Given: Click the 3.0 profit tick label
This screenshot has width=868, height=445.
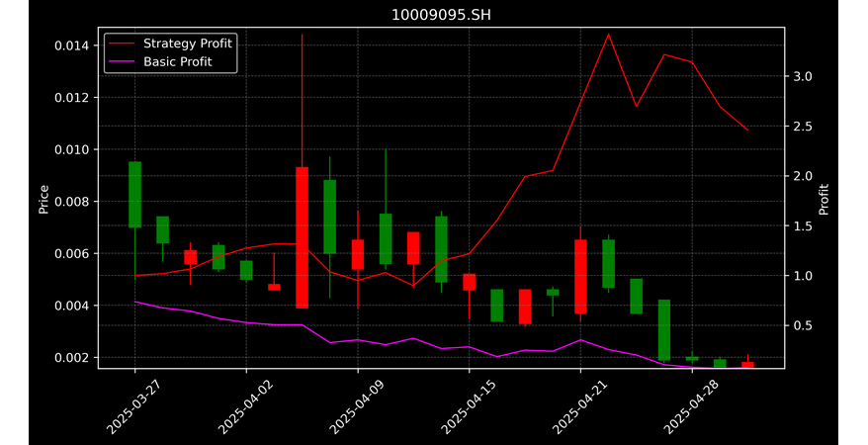Looking at the screenshot, I should 802,76.
